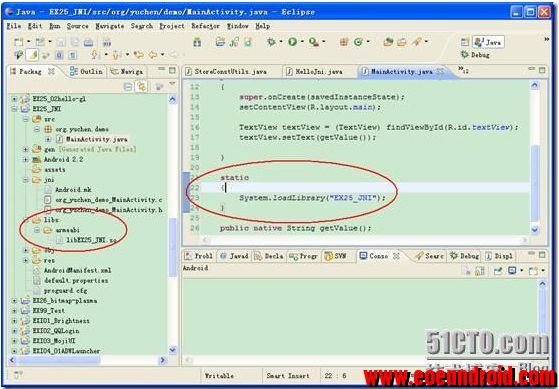Screen dimensions: 559x389
Task: Close the MainActivity.java editor tab
Action: (x=440, y=71)
